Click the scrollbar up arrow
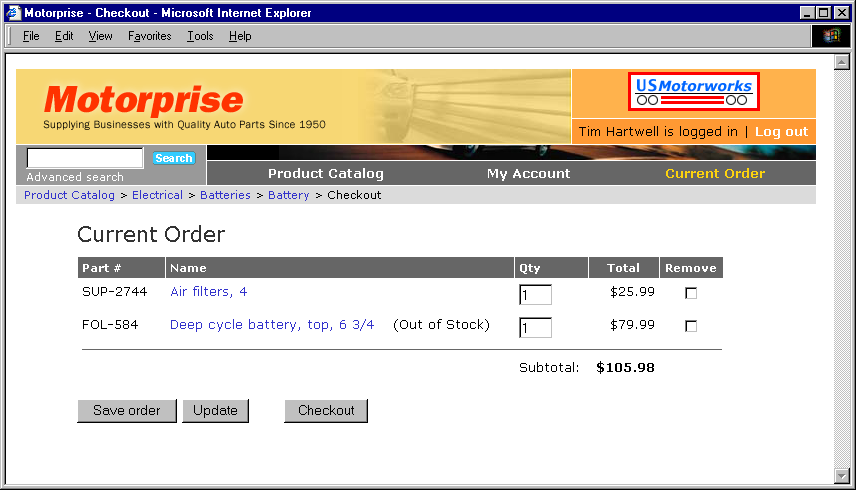The image size is (856, 490). [841, 62]
